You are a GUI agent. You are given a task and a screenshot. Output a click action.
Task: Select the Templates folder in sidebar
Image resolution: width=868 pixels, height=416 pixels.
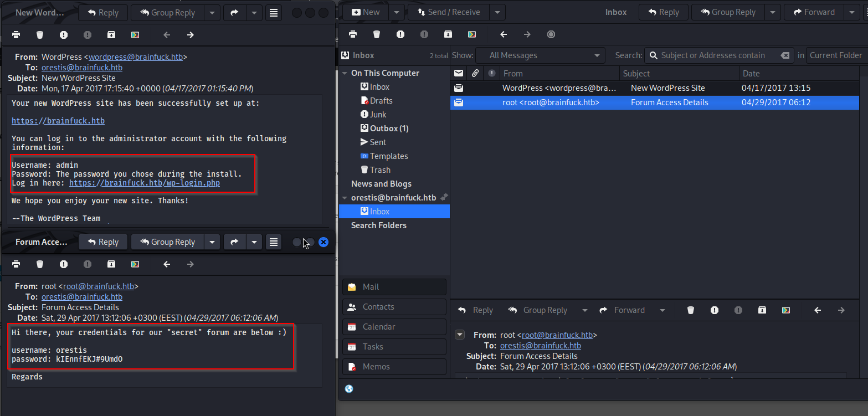tap(388, 156)
